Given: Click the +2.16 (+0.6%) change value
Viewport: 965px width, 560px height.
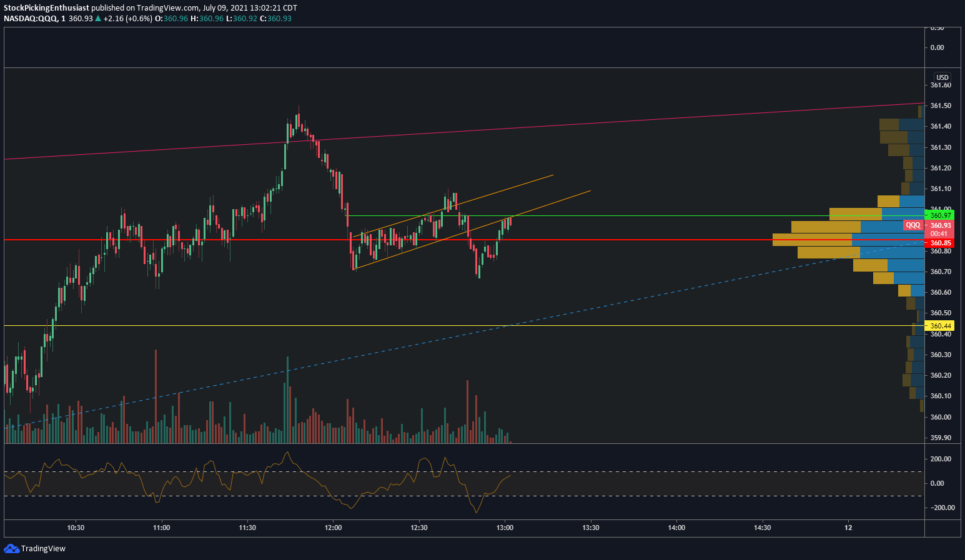Looking at the screenshot, I should coord(127,19).
